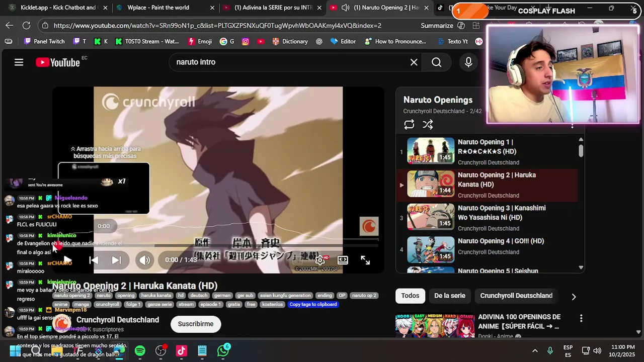The image size is (644, 362).
Task: Open the Crunchyroll Deutschland channel name link
Action: point(118,320)
